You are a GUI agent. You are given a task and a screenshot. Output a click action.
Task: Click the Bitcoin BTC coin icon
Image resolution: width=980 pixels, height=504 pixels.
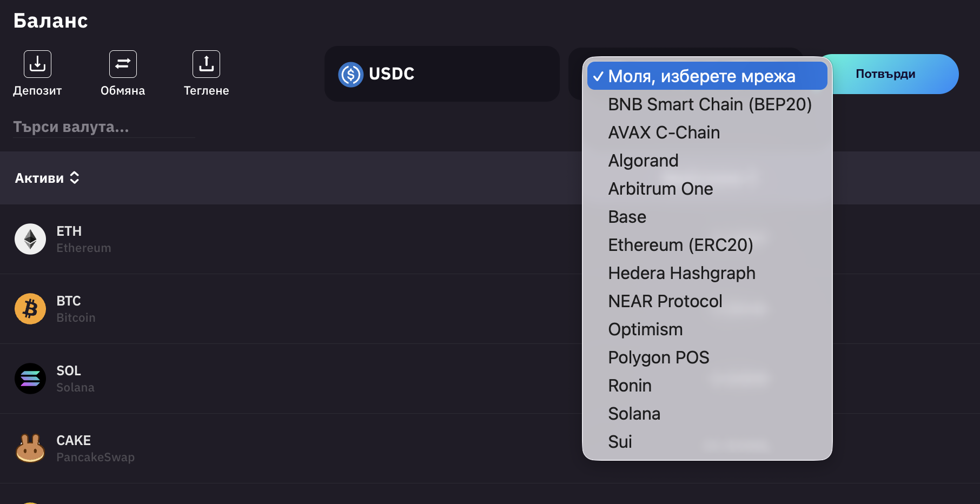30,309
